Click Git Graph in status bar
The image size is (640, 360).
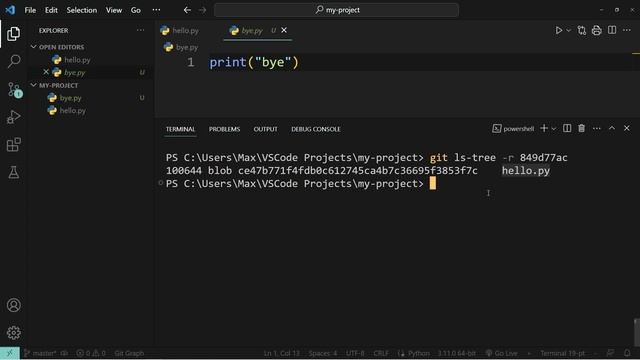click(129, 353)
